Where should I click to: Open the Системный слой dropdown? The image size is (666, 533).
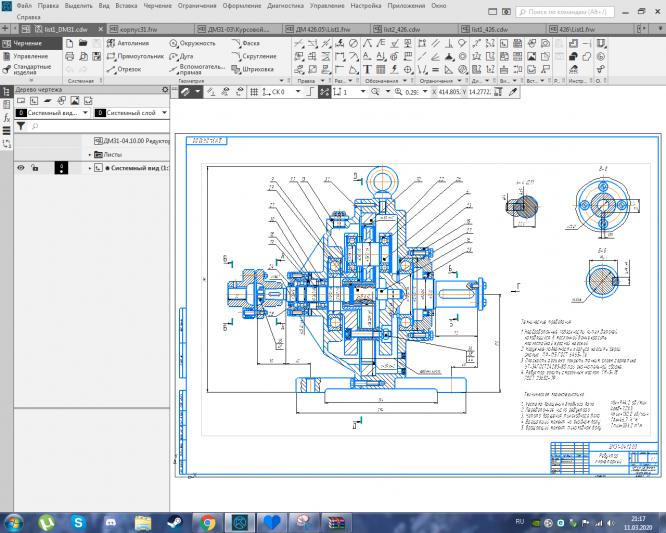[x=132, y=114]
